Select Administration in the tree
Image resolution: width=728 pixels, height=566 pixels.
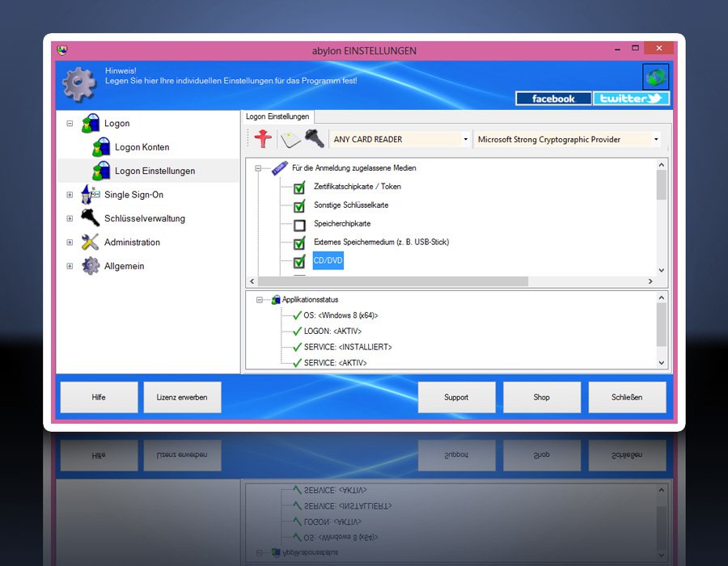[x=132, y=243]
